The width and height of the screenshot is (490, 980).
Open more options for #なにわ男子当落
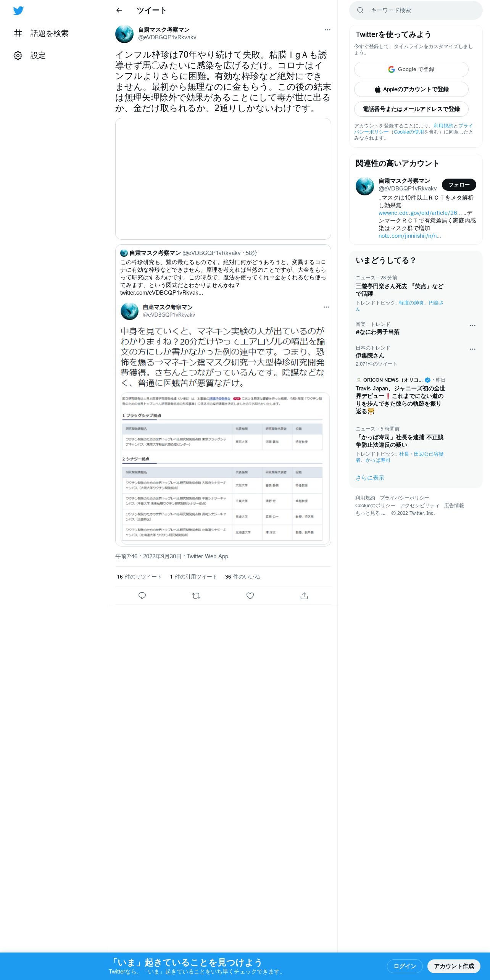(x=472, y=326)
